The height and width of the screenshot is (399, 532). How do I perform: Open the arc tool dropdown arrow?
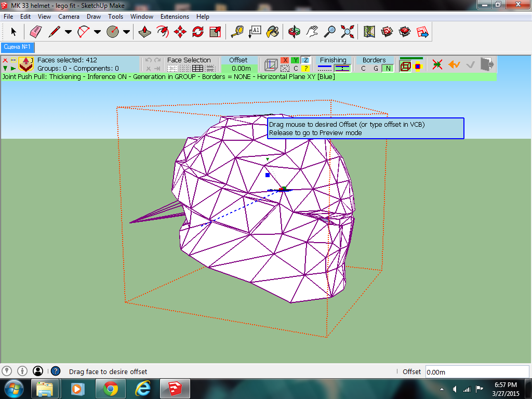(x=97, y=32)
